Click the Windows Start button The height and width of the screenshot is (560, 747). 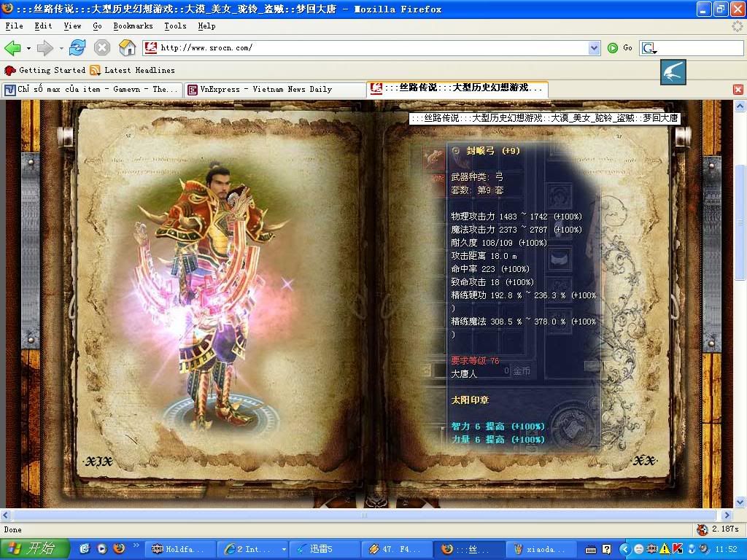click(35, 549)
